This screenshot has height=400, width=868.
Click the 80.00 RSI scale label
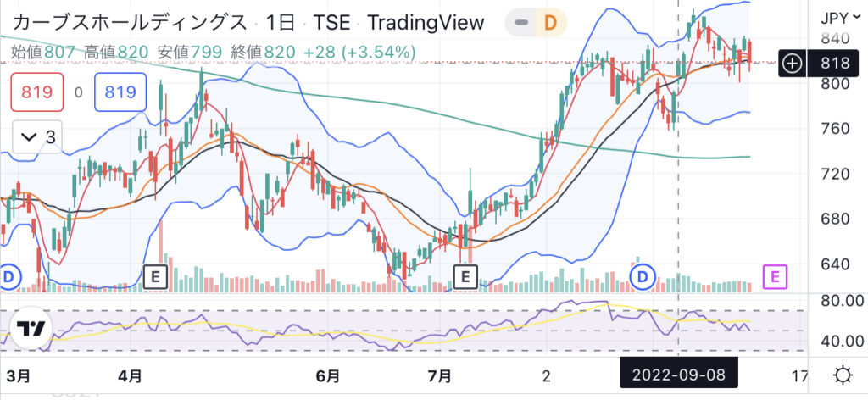pyautogui.click(x=842, y=302)
